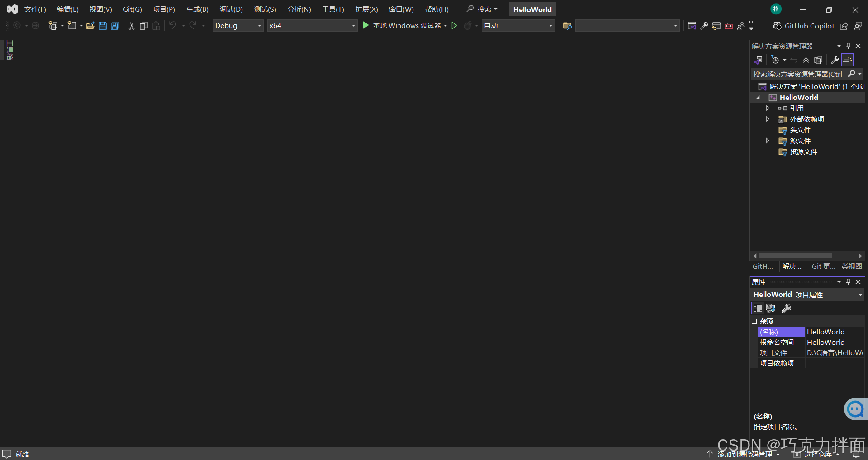Open the 调试(D) menu
The image size is (868, 460).
click(231, 9)
